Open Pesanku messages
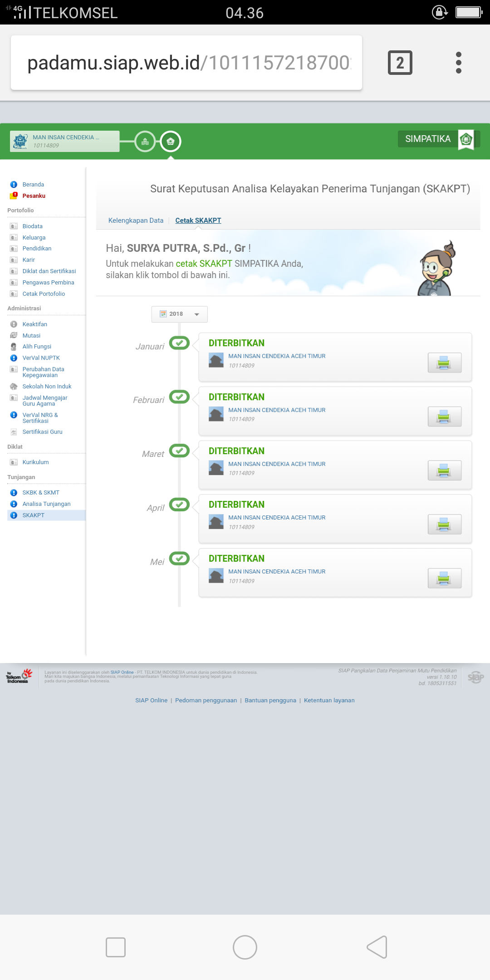The height and width of the screenshot is (980, 490). coord(34,196)
